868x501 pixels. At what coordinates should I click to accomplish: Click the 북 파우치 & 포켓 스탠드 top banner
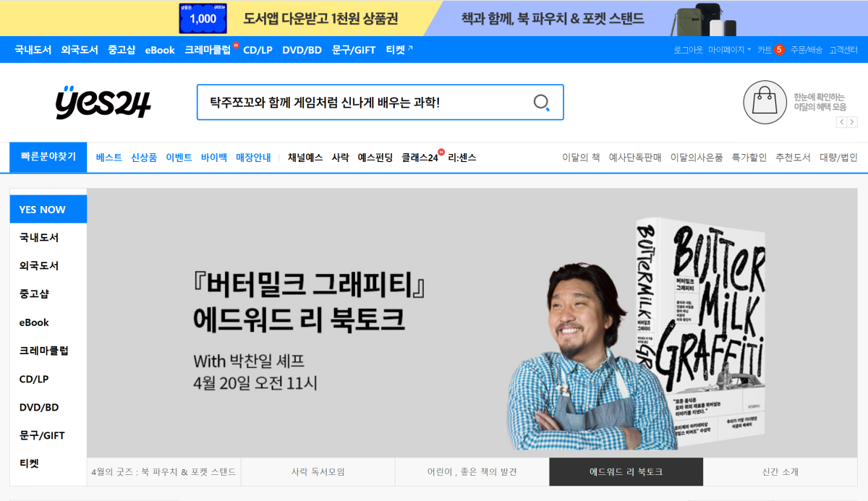tap(553, 18)
